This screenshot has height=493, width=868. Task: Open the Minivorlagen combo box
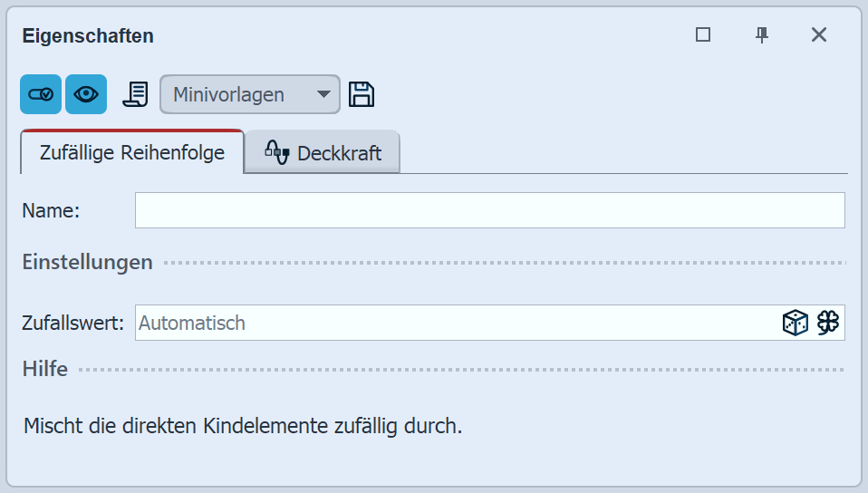point(236,94)
